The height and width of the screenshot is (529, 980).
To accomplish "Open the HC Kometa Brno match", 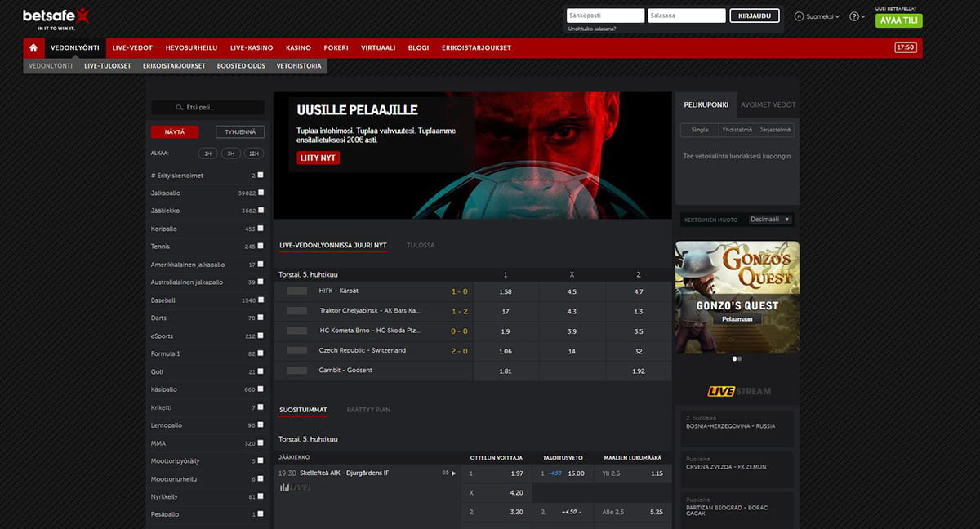I will [x=370, y=331].
